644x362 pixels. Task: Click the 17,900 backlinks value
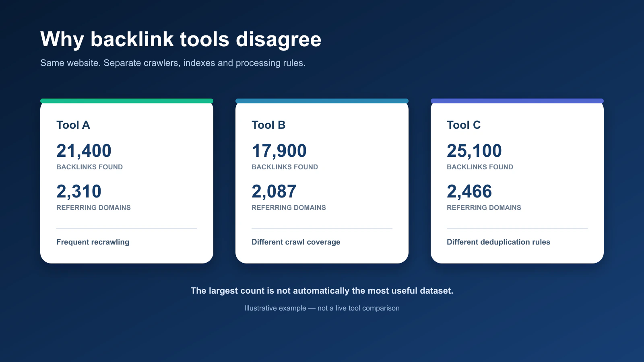coord(279,151)
